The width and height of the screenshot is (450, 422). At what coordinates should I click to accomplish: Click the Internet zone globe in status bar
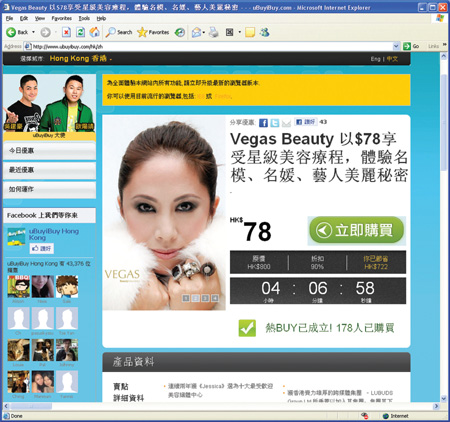coord(386,416)
